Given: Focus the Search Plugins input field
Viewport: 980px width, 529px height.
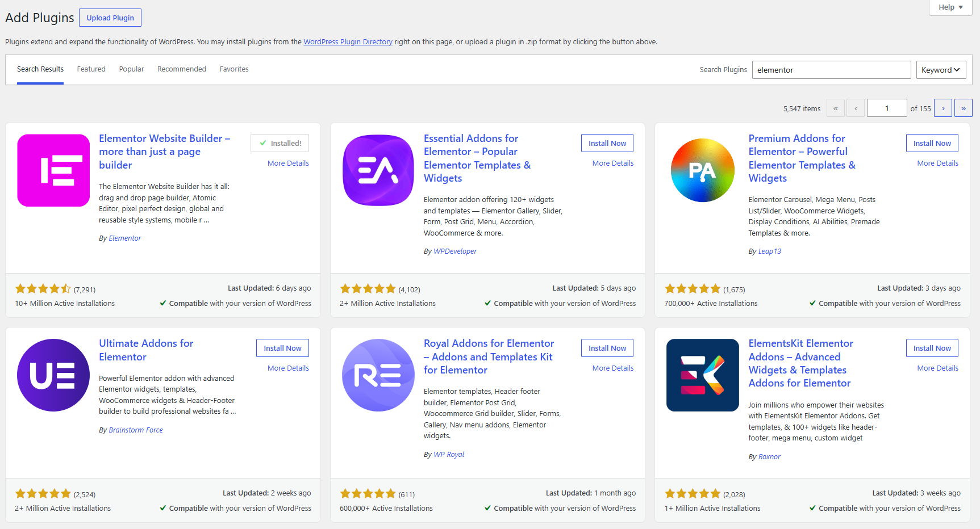Looking at the screenshot, I should [832, 70].
